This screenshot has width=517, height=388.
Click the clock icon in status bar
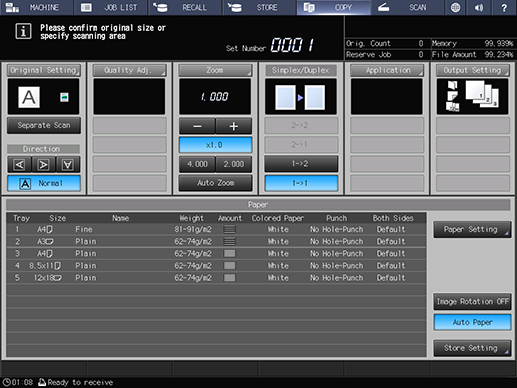click(6, 382)
